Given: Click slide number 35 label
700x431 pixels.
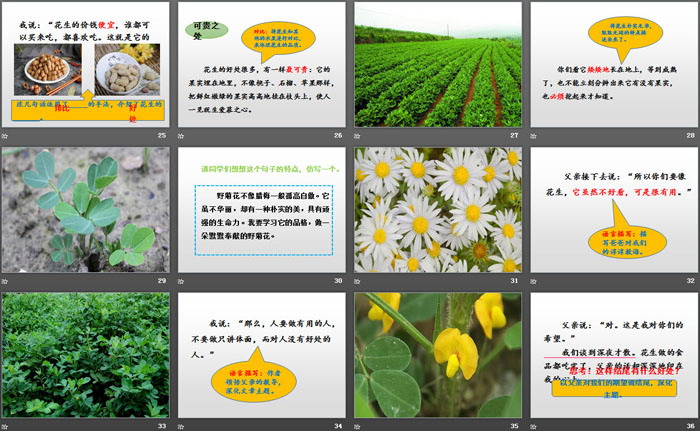Looking at the screenshot, I should coord(514,426).
